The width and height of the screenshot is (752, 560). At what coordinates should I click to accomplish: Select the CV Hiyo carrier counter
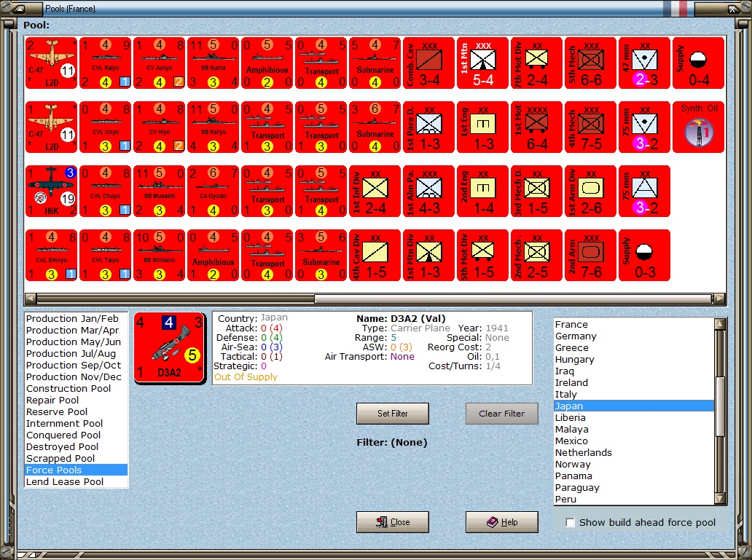pos(160,127)
